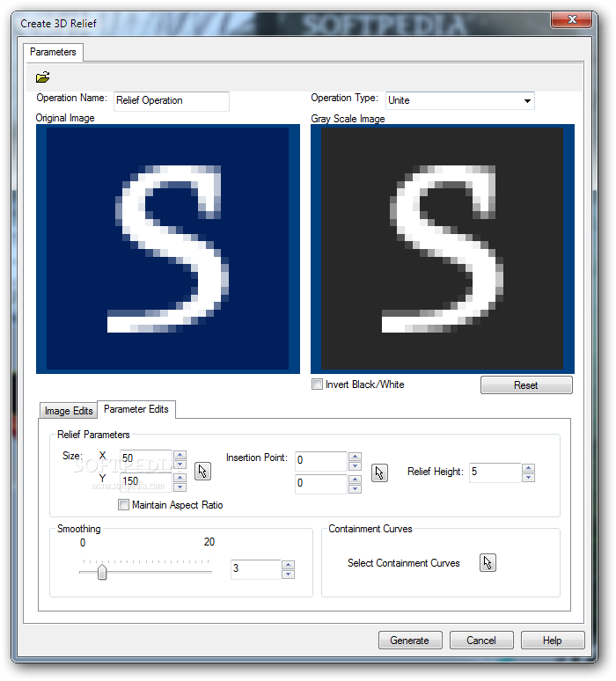Increase second Insertion Point value

click(355, 480)
